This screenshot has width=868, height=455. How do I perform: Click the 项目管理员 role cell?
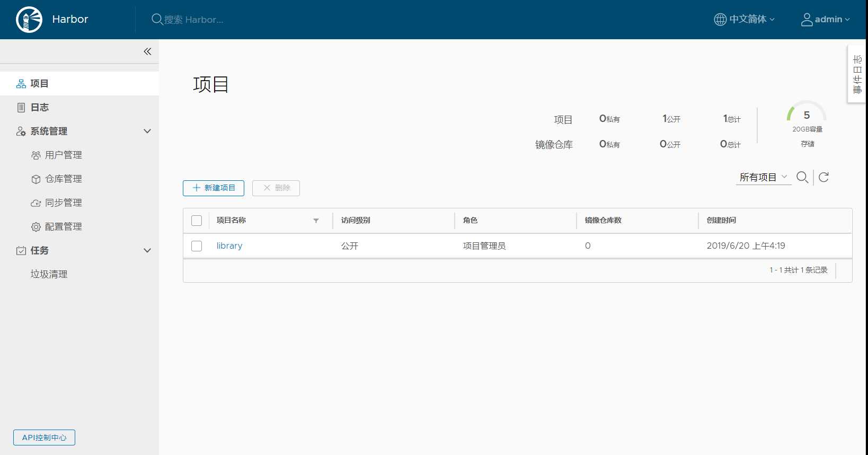click(x=484, y=246)
